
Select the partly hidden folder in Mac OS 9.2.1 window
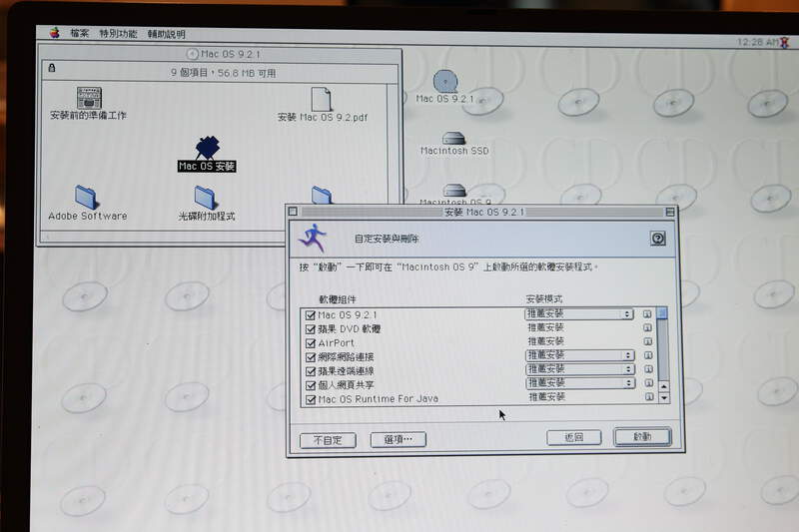pos(322,196)
